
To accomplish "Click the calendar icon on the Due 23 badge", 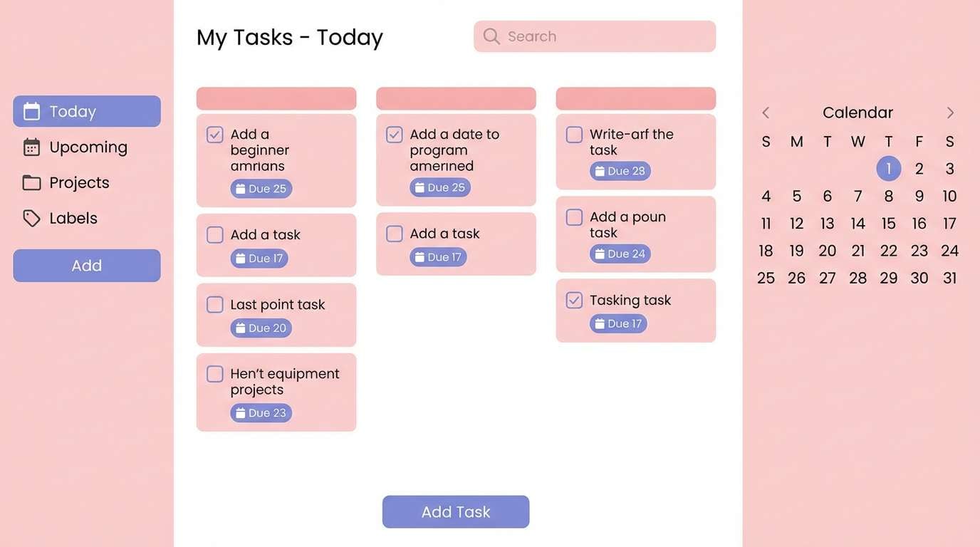I will click(241, 413).
